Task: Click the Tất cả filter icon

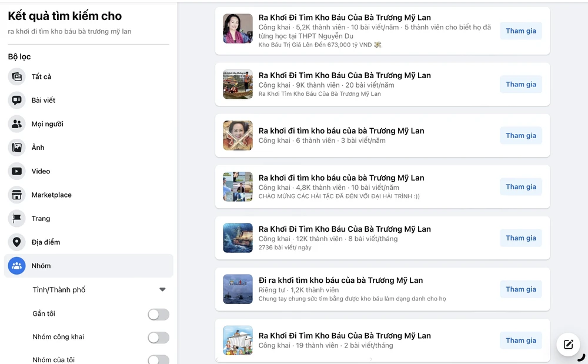Action: pos(16,77)
